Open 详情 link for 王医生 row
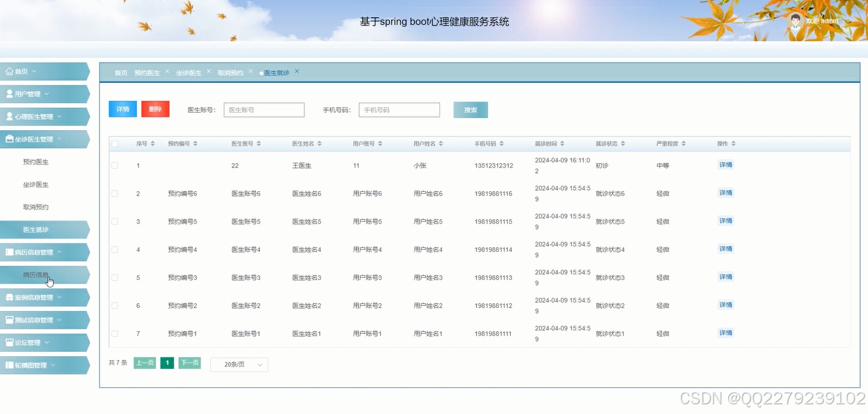This screenshot has width=868, height=414. click(x=725, y=165)
